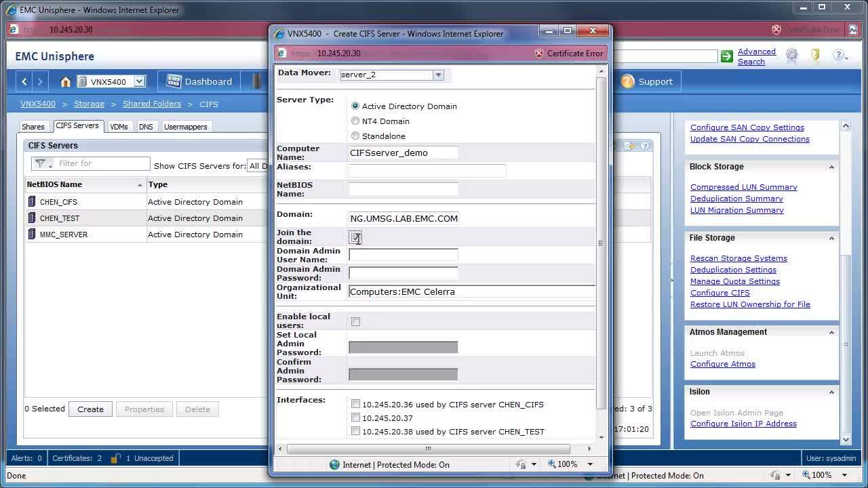Select Active Directory Domain server type
868x488 pixels.
click(x=355, y=106)
